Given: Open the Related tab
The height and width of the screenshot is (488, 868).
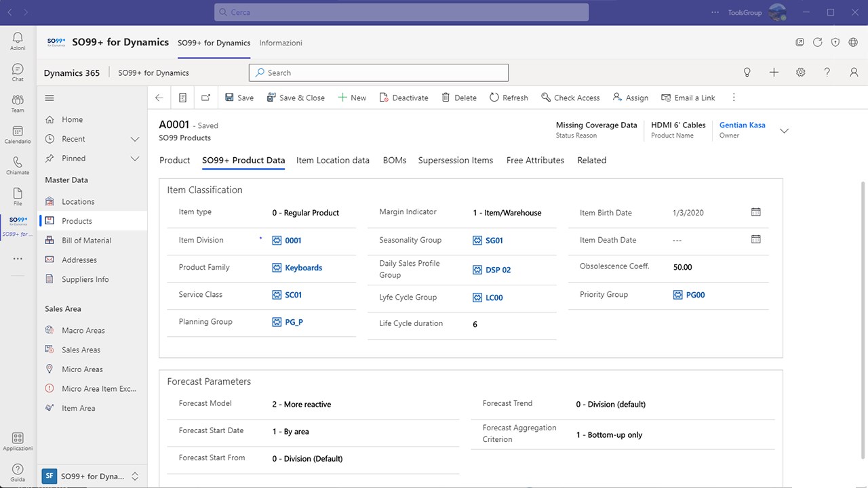Looking at the screenshot, I should (x=591, y=161).
